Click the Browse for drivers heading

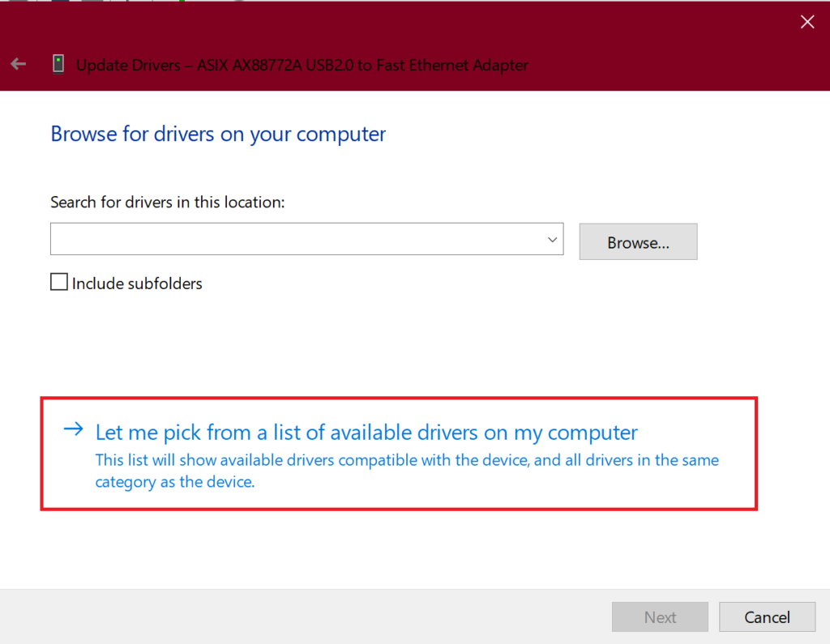(218, 134)
